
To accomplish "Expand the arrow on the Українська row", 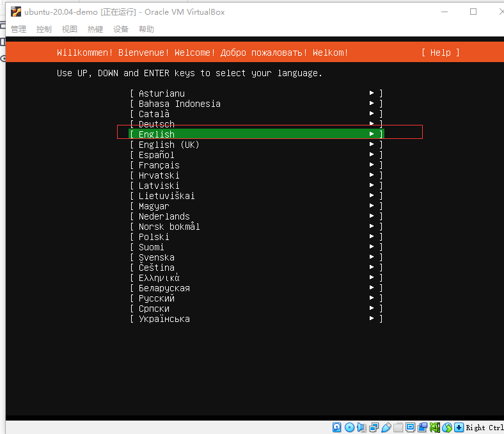I will (x=372, y=319).
